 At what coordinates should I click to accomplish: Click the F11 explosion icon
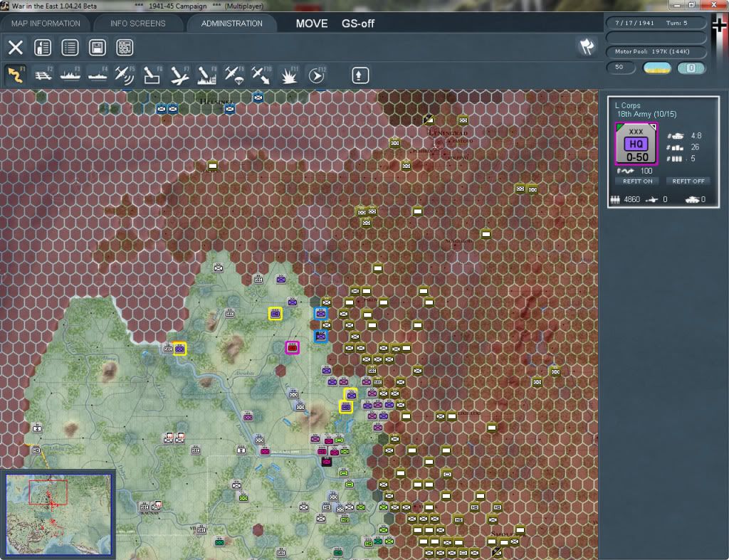288,75
